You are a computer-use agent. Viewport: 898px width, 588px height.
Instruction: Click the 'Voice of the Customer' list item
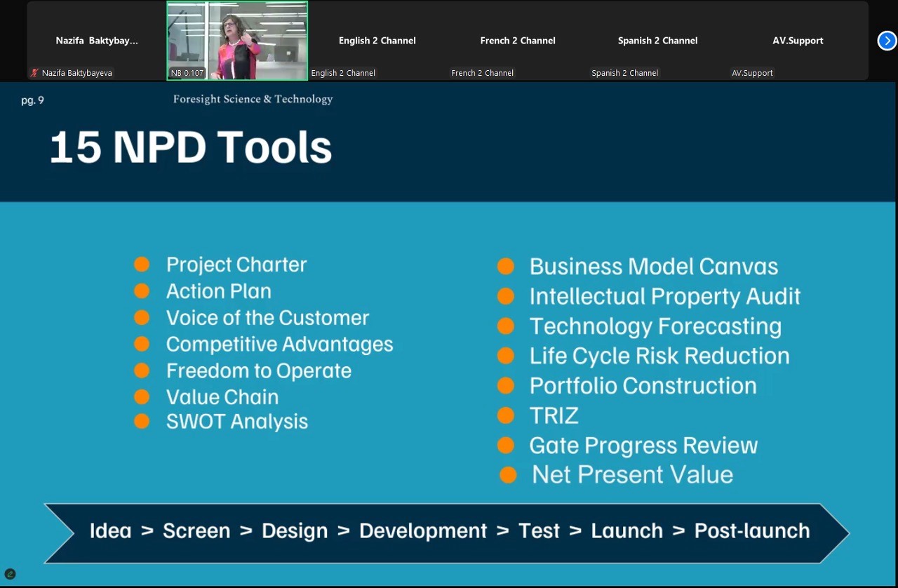point(267,318)
